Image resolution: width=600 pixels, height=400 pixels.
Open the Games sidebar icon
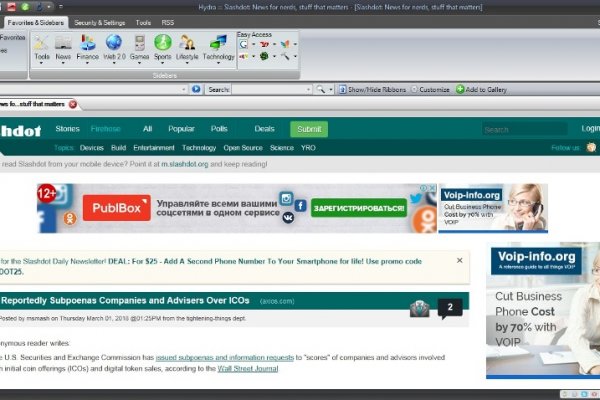(x=139, y=43)
